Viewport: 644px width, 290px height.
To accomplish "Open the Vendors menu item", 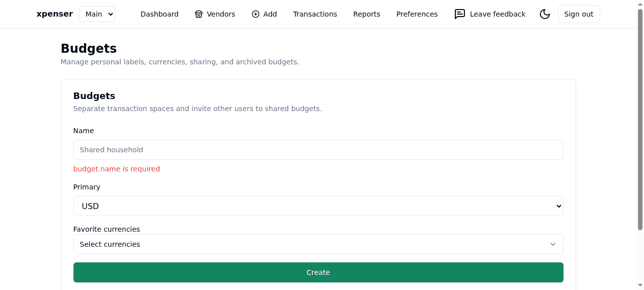I will 215,14.
